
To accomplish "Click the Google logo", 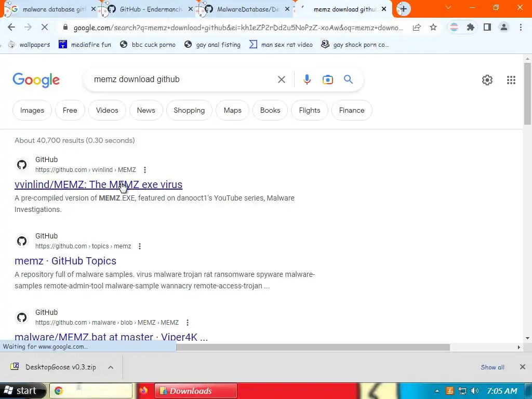I will [x=36, y=80].
